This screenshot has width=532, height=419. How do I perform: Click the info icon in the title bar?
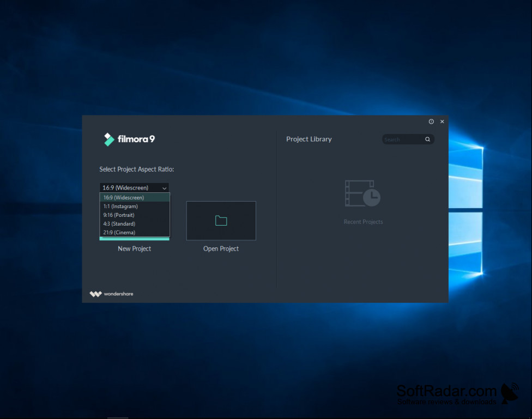[431, 122]
